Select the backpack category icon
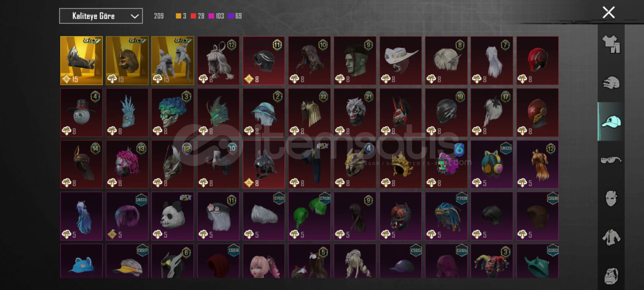 611,275
